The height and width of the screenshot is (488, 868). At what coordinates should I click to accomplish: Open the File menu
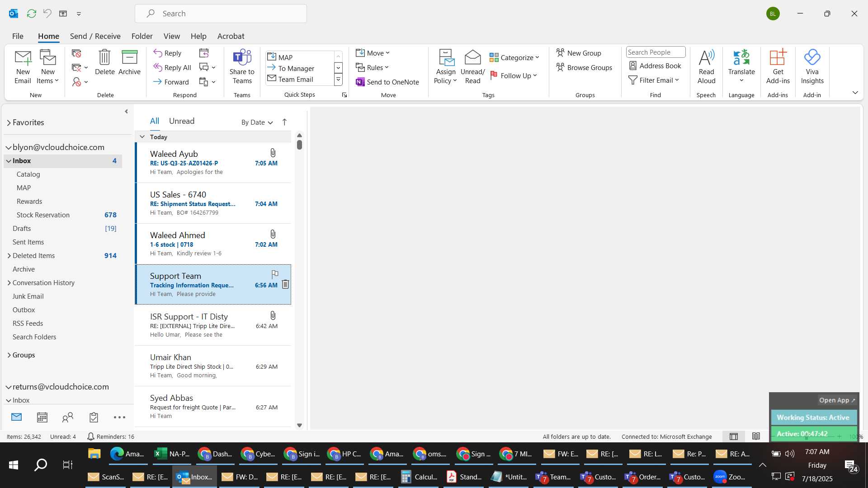[x=18, y=36]
